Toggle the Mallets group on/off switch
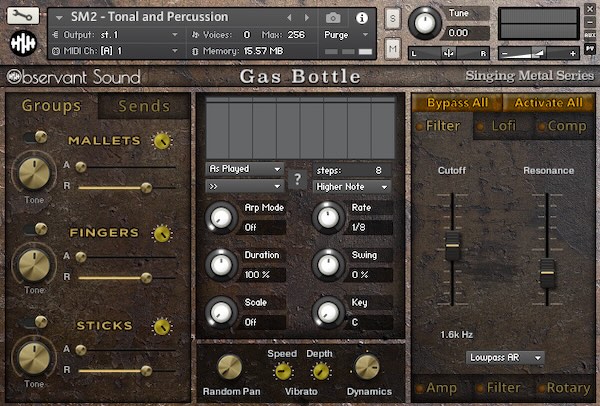The width and height of the screenshot is (600, 406). (x=35, y=137)
